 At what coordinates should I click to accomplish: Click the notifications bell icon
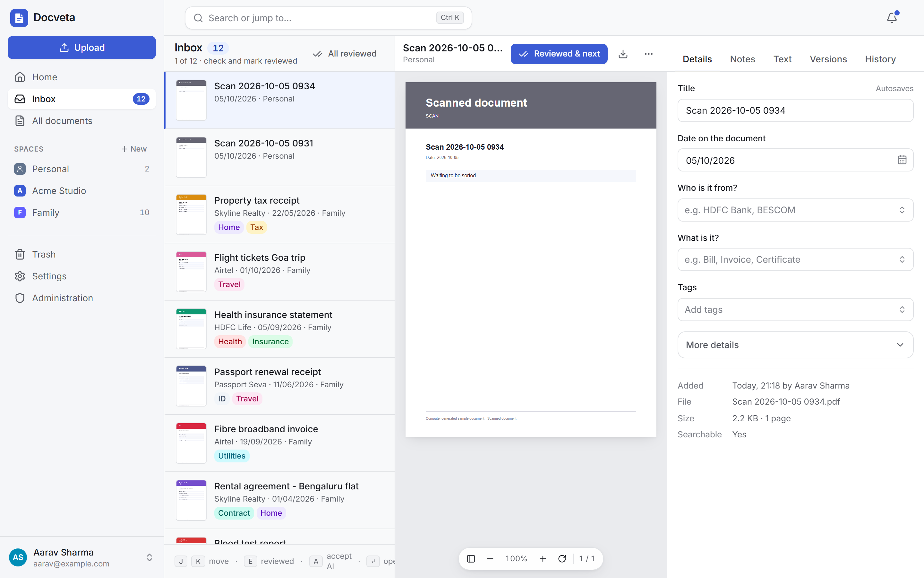[x=892, y=18]
